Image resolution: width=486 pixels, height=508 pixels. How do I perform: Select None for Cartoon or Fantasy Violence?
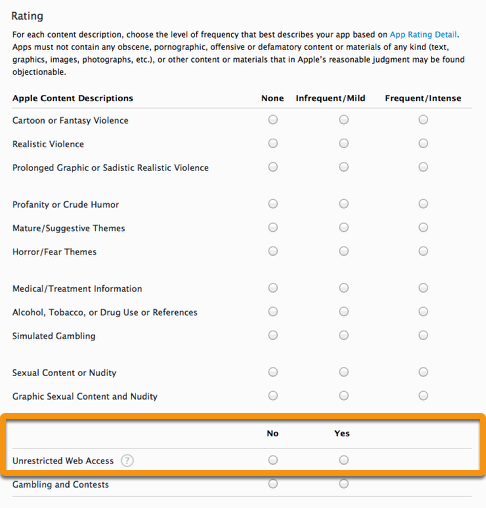coord(273,120)
